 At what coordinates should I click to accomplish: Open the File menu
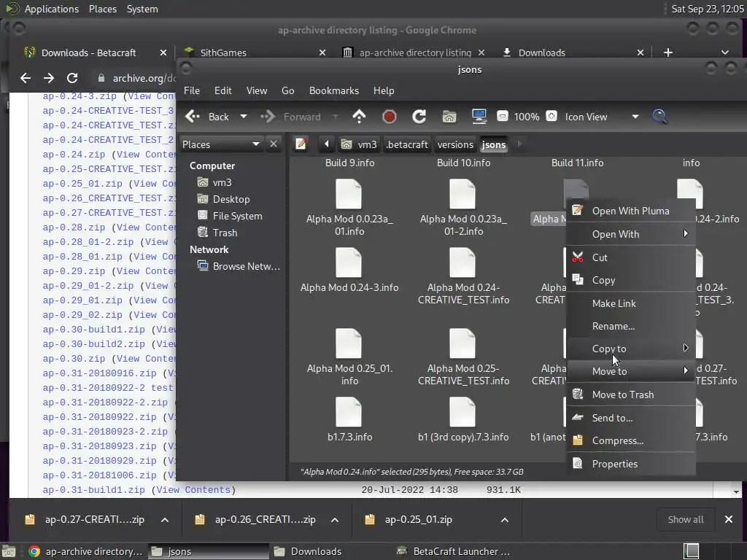(192, 90)
